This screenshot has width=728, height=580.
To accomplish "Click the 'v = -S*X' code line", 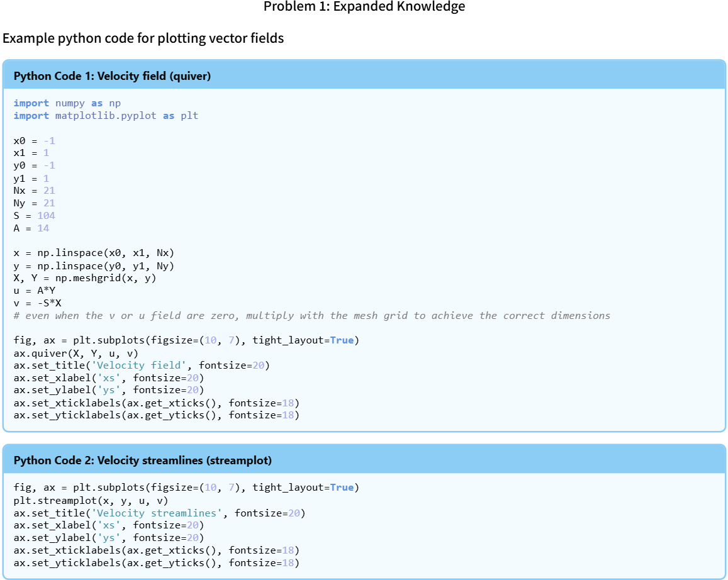I will click(x=37, y=303).
